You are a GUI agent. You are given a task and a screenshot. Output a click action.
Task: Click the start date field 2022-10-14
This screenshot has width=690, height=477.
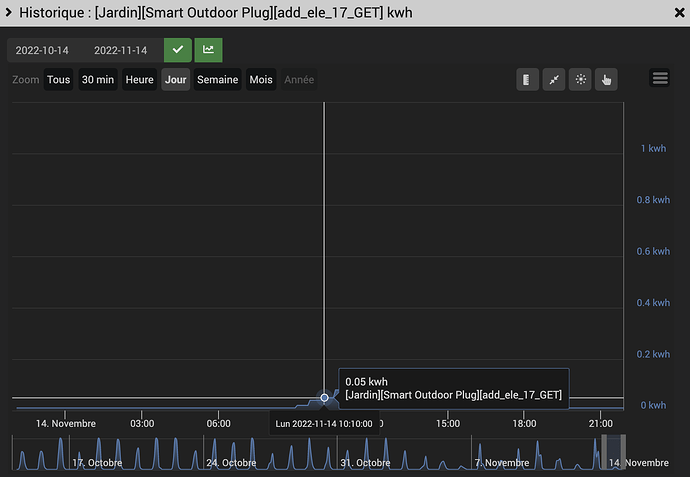click(42, 51)
